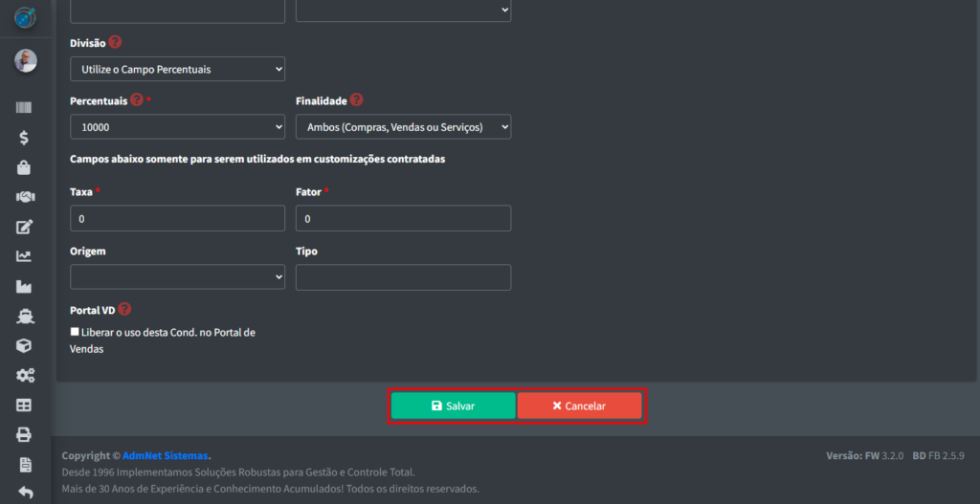Click the shopping bag sidebar icon
The image size is (980, 504).
click(x=24, y=167)
